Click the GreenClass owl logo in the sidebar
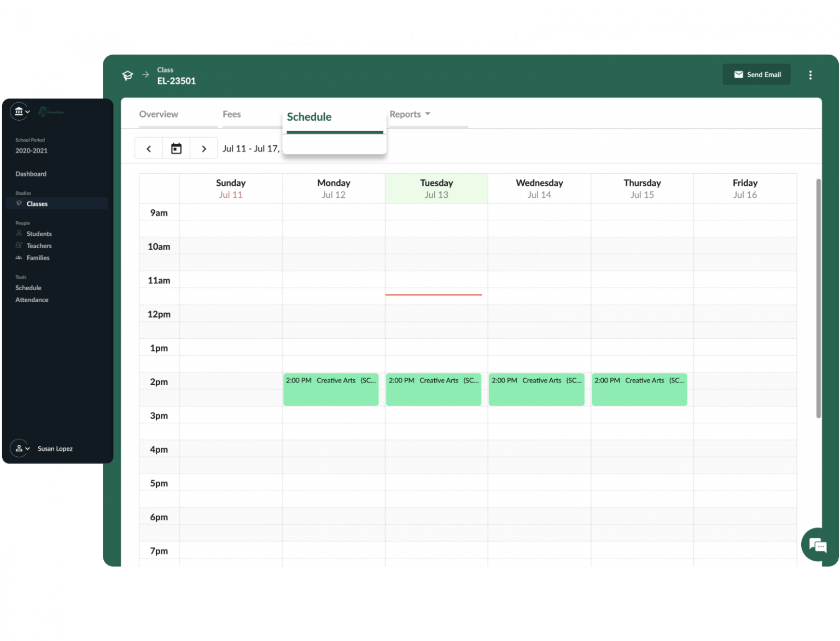 [x=43, y=111]
